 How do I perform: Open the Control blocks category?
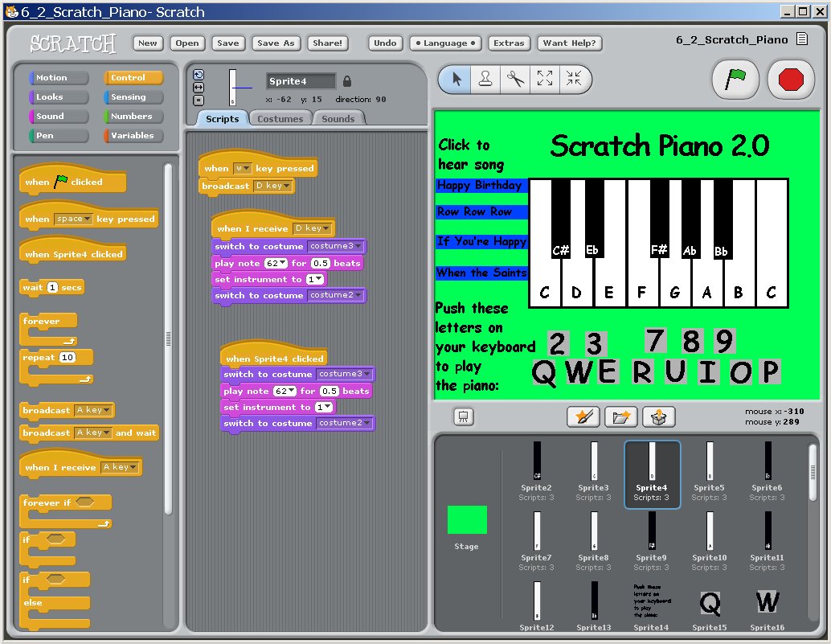pos(133,77)
